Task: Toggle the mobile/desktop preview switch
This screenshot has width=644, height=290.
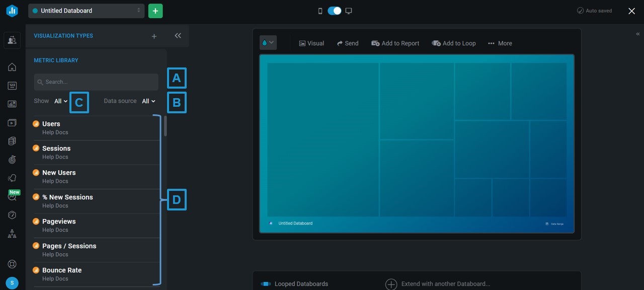Action: click(334, 10)
